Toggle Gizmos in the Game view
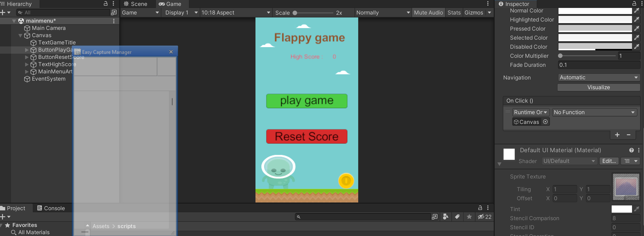 click(474, 12)
